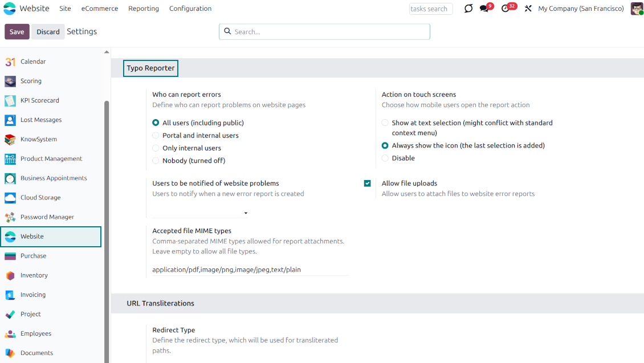644x363 pixels.
Task: Open the messages icon with 9 notifications
Action: point(485,9)
